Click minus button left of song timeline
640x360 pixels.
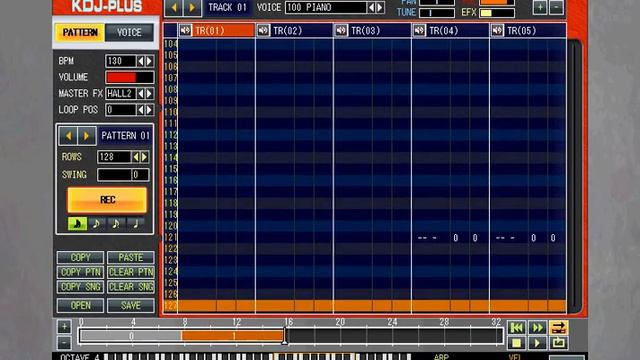pos(64,343)
